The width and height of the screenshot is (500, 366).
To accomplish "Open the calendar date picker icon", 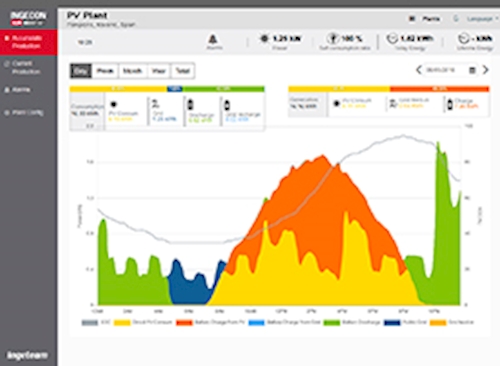I will pyautogui.click(x=472, y=70).
